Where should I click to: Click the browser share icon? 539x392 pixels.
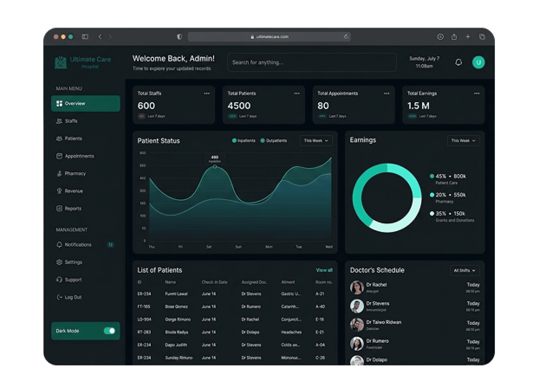pos(454,37)
